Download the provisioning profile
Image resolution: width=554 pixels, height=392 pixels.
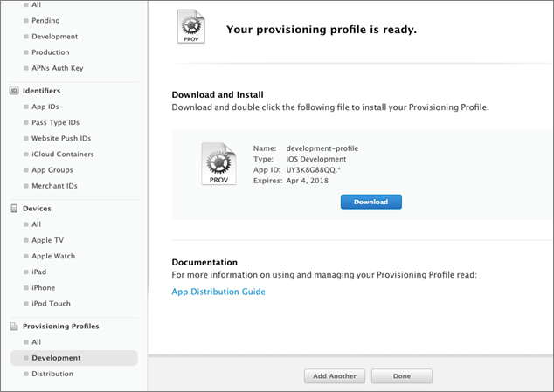coord(371,202)
